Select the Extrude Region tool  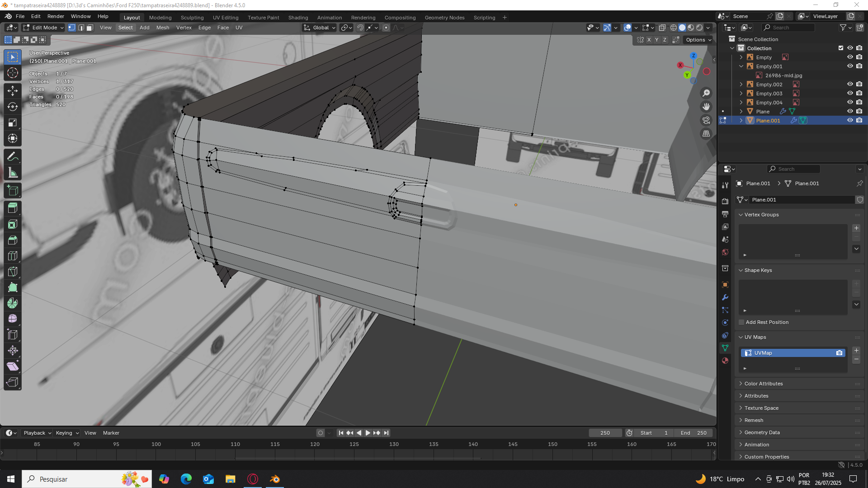pos(12,208)
